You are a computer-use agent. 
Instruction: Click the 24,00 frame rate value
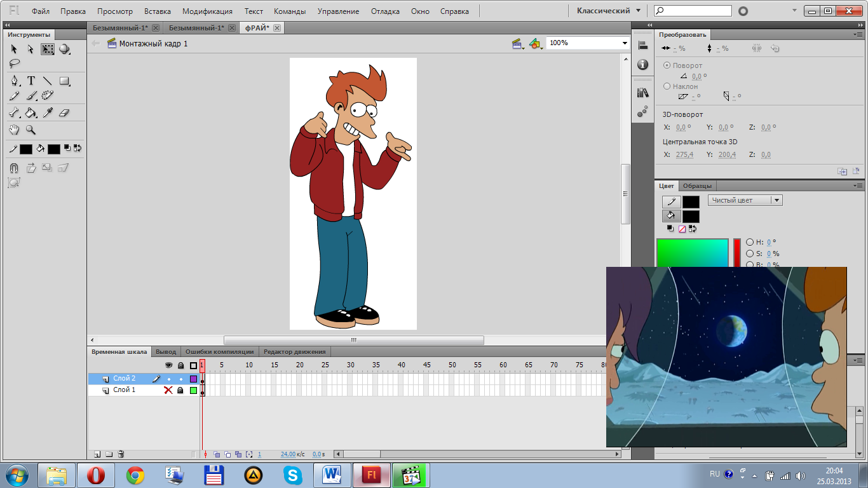pos(288,454)
